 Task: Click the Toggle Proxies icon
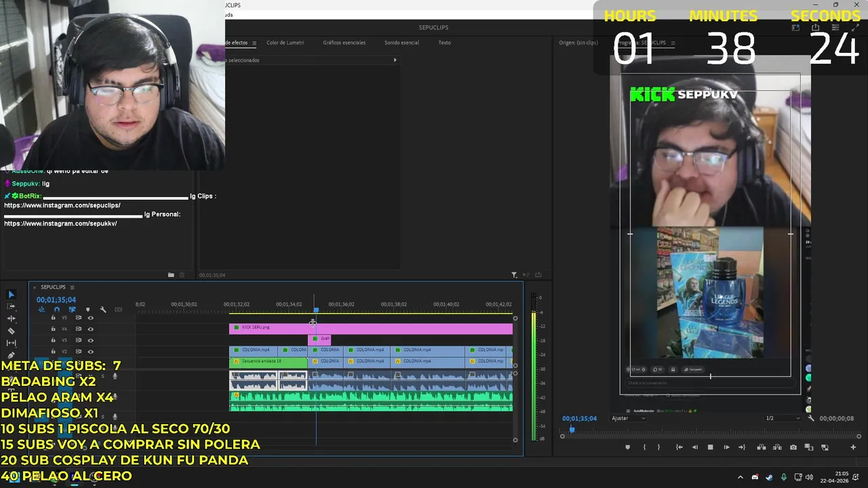click(x=825, y=447)
